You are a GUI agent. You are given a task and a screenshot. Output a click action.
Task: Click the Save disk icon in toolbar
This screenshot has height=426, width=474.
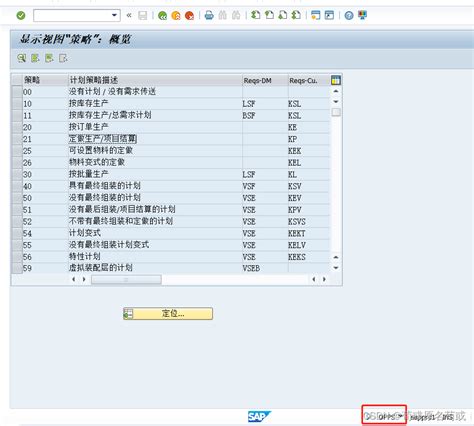tap(143, 15)
